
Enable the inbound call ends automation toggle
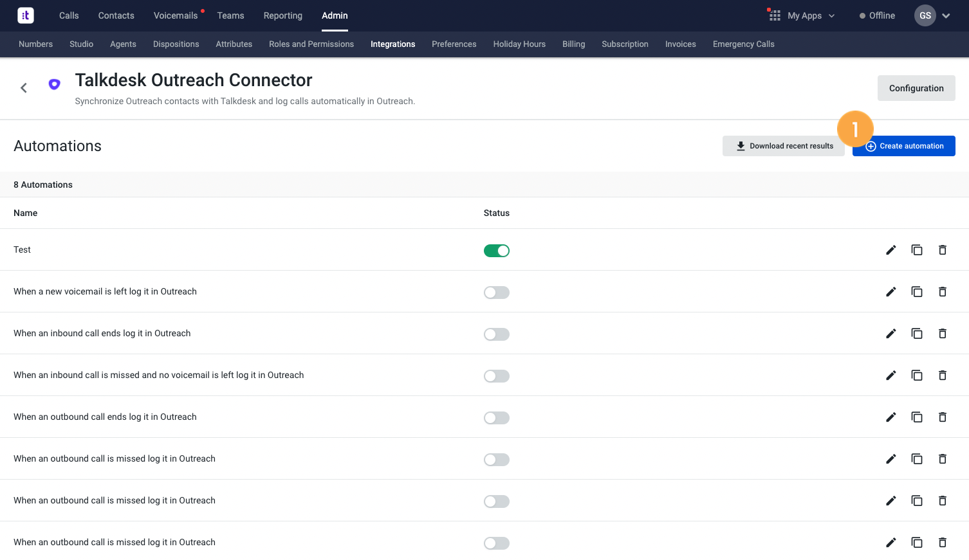[x=497, y=334]
